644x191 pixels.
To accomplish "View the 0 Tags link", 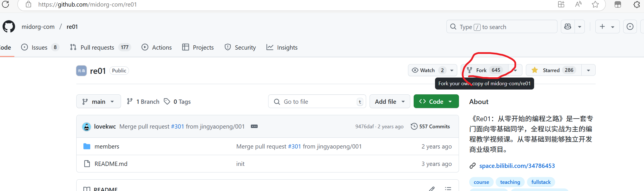I will pos(177,101).
